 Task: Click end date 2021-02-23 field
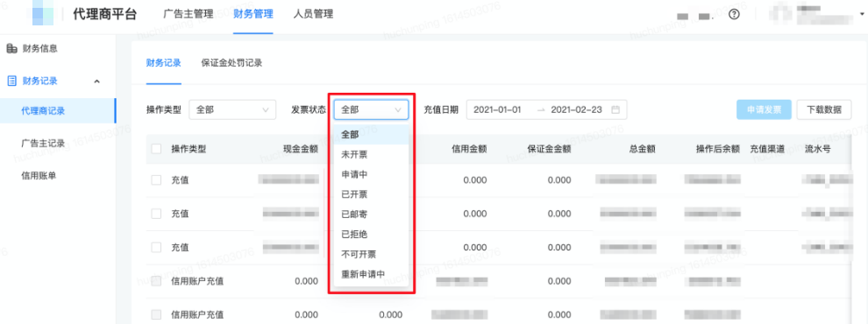coord(576,109)
